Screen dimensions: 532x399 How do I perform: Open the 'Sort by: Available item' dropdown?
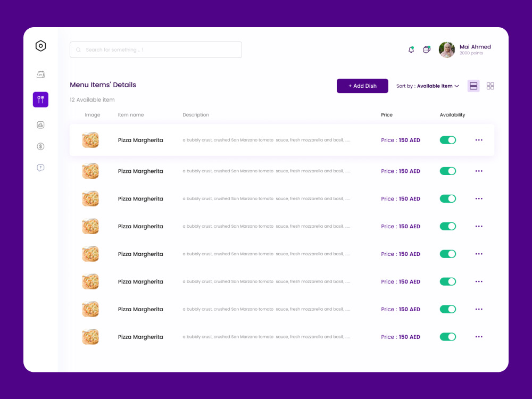pos(428,86)
